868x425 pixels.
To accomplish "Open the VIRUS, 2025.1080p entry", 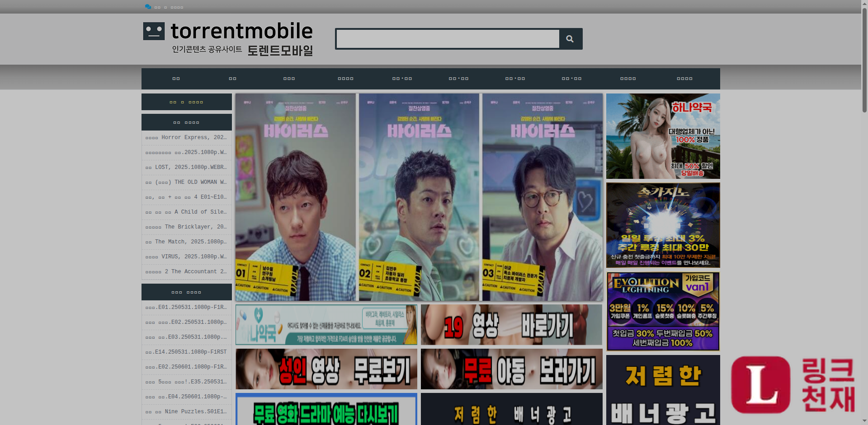I will tap(186, 257).
